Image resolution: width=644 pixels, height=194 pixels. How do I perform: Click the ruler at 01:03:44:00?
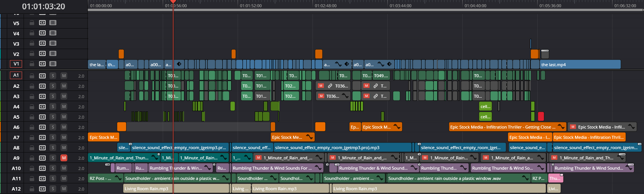(x=400, y=6)
